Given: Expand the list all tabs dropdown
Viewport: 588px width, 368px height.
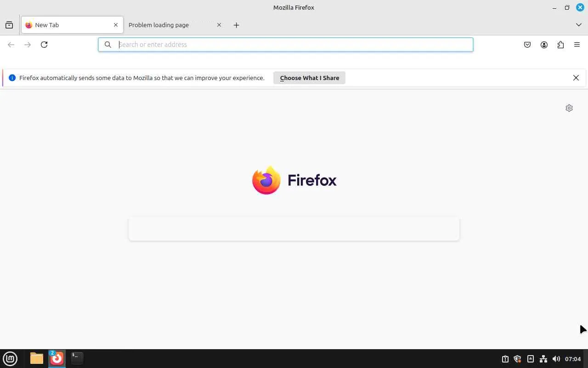Looking at the screenshot, I should (579, 25).
